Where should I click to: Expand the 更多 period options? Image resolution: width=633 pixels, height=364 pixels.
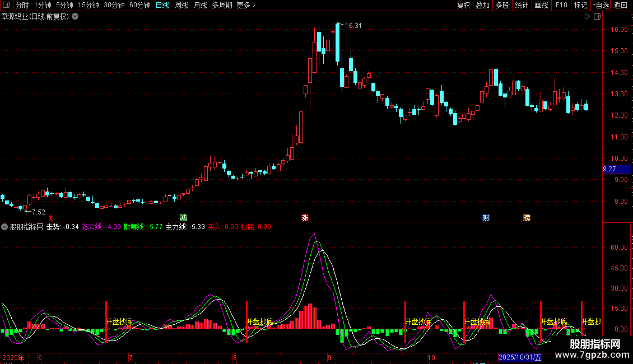(x=246, y=5)
